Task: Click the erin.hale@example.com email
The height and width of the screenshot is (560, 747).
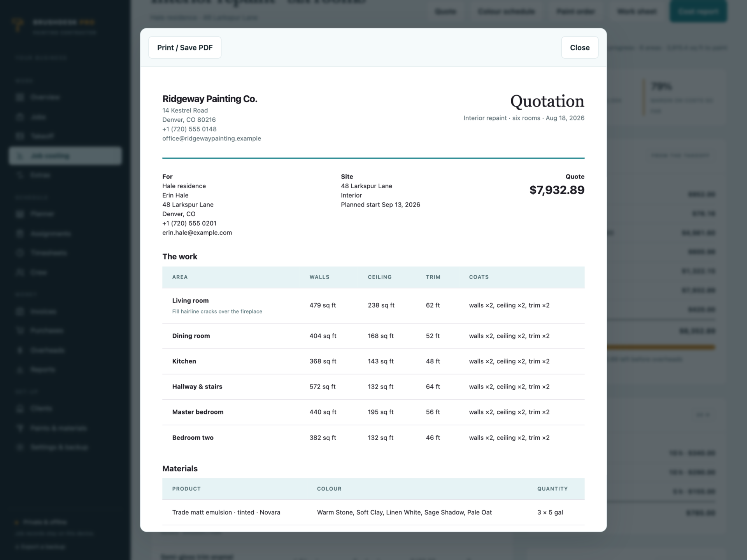Action: point(197,233)
